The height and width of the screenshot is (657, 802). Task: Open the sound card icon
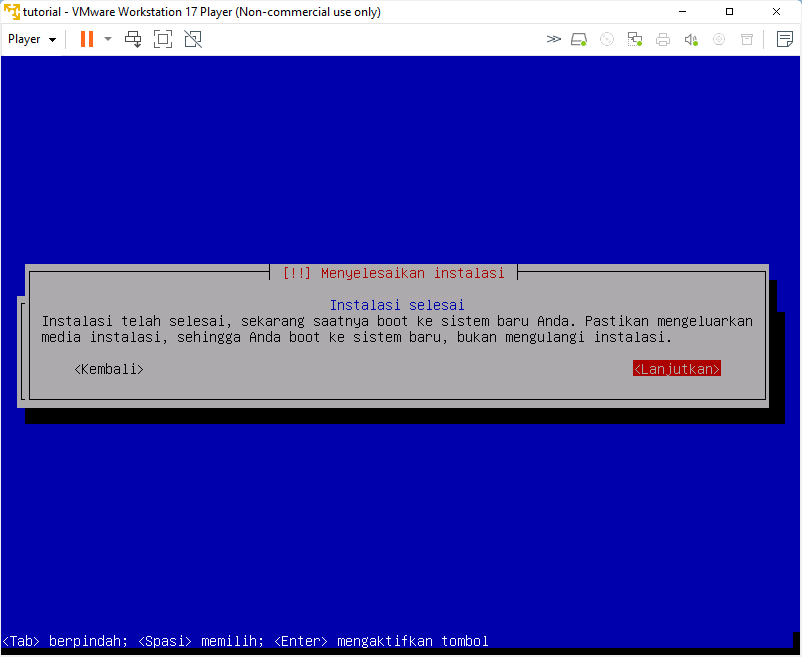click(x=691, y=39)
